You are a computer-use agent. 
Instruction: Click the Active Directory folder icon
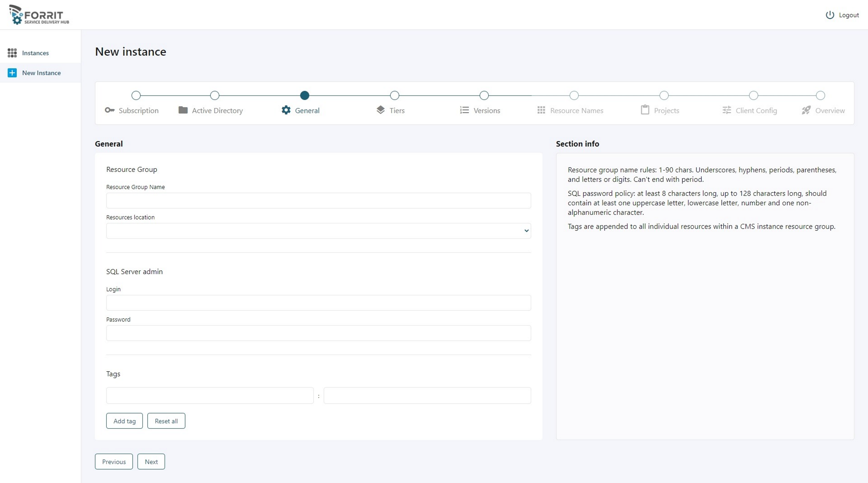183,110
